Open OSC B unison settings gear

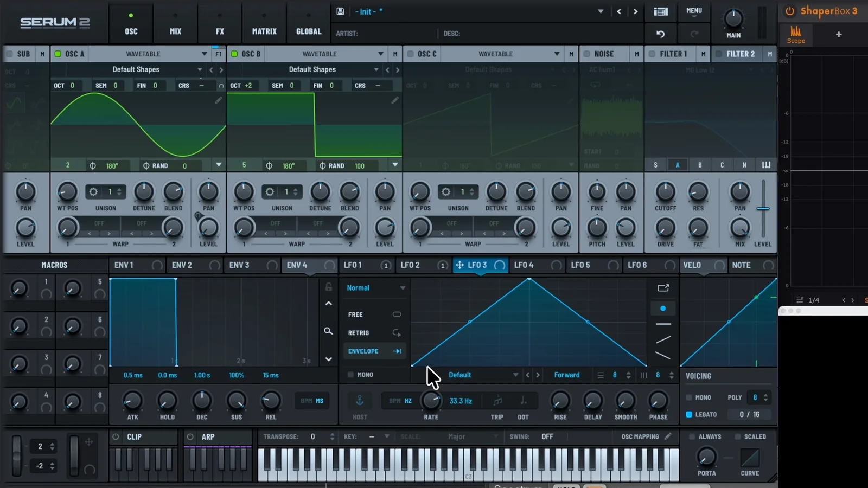[270, 192]
